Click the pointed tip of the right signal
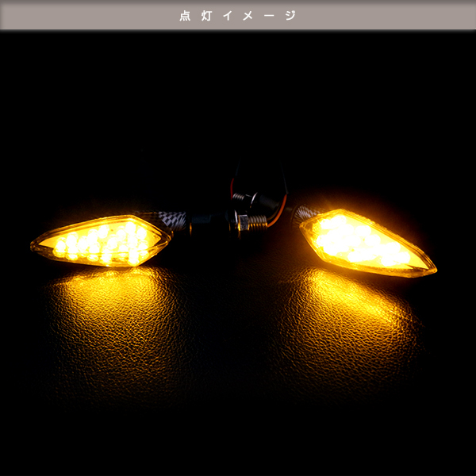This screenshot has height=476, width=476. click(x=432, y=271)
